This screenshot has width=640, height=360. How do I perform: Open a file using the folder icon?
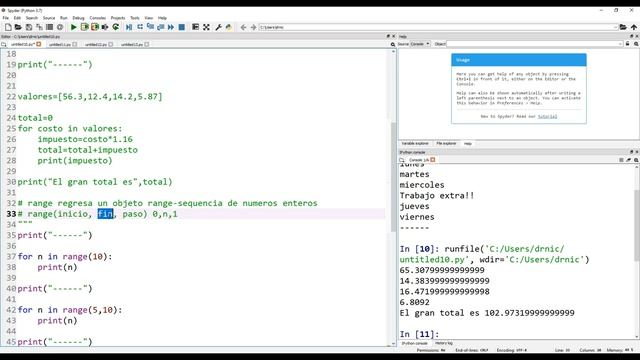click(x=18, y=27)
